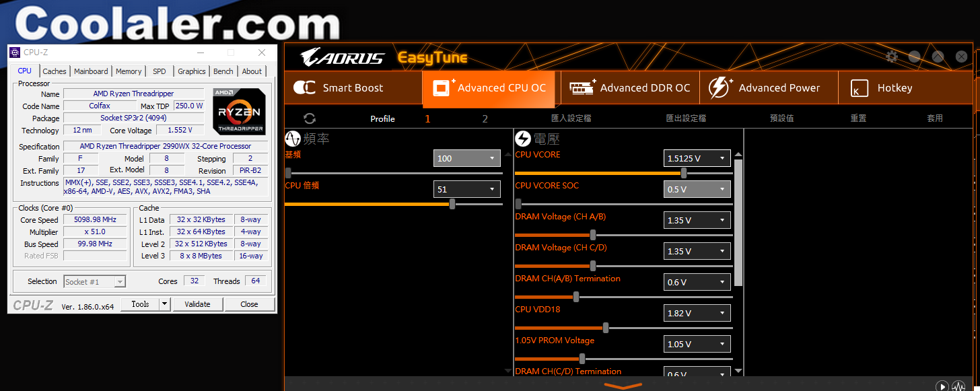Click the EasyTune up-arrow round button
This screenshot has height=391, width=980.
(938, 57)
